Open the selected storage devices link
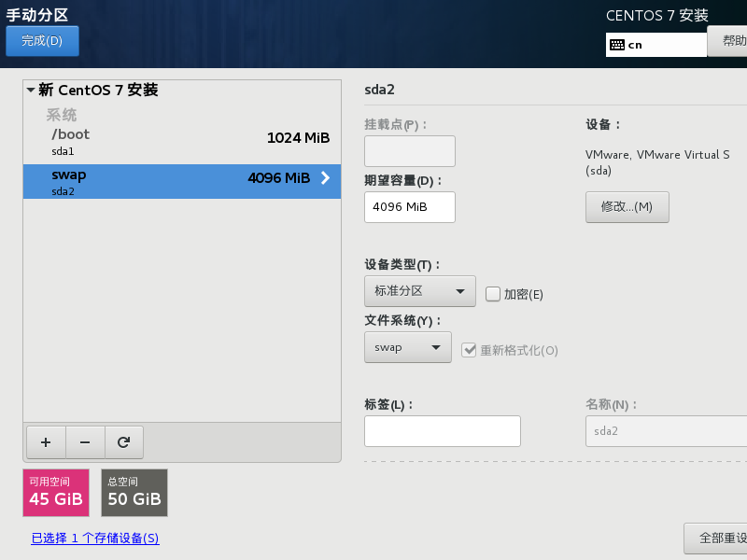Screen dimensions: 747x560 click(x=94, y=538)
